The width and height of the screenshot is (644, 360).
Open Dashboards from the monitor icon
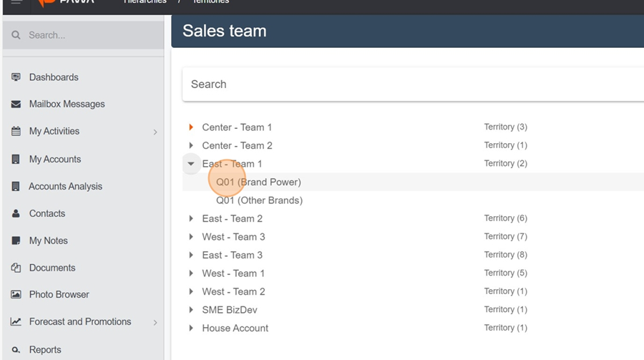pos(16,77)
